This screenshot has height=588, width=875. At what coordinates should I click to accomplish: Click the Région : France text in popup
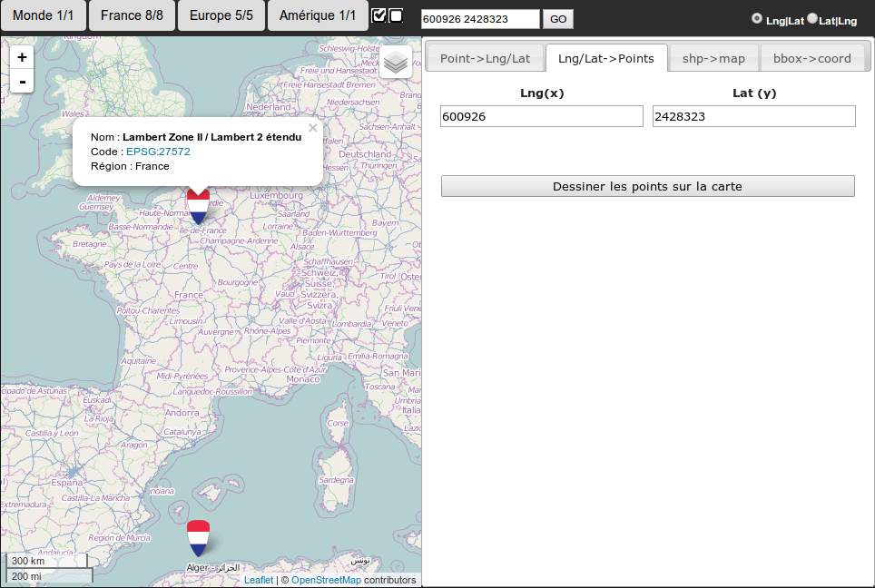pos(130,166)
